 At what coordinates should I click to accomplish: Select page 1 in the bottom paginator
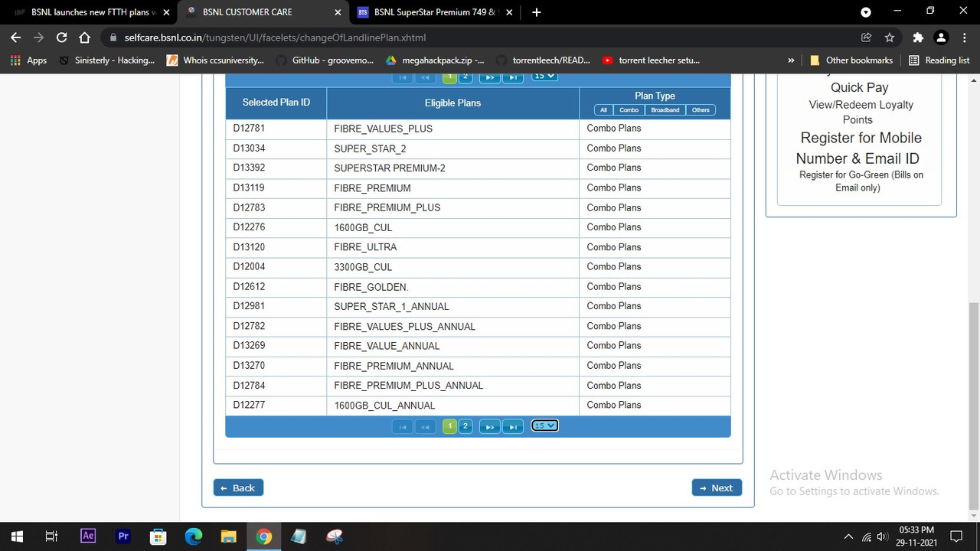click(449, 426)
